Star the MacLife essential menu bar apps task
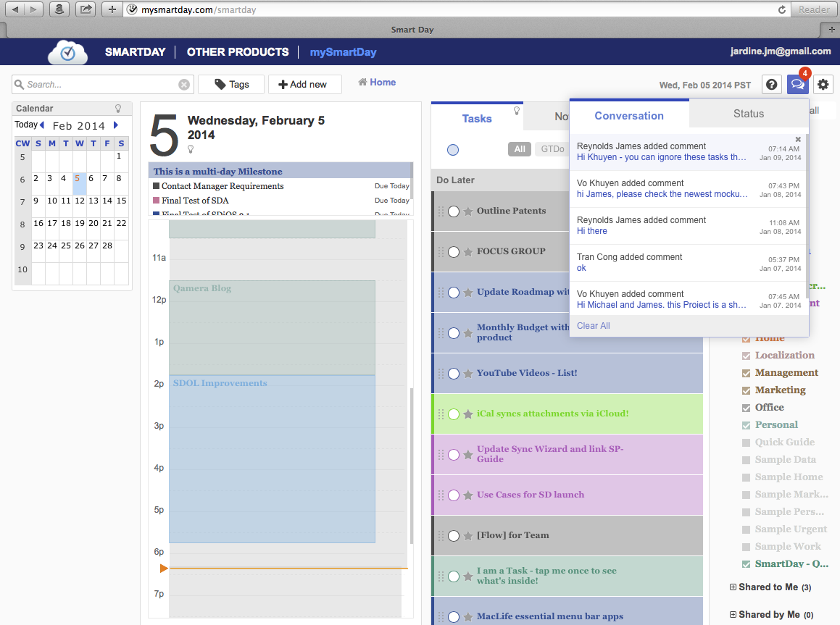840x625 pixels. point(467,617)
